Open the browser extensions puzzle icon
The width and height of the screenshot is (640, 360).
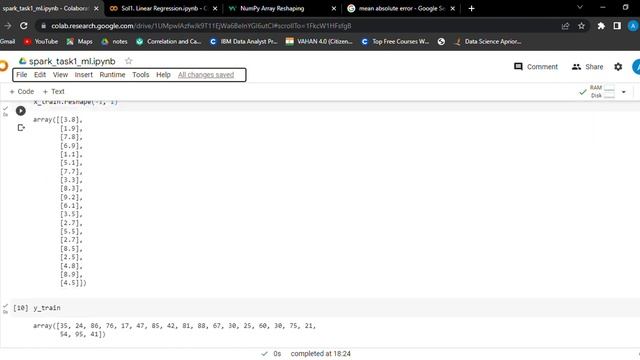pyautogui.click(x=601, y=26)
